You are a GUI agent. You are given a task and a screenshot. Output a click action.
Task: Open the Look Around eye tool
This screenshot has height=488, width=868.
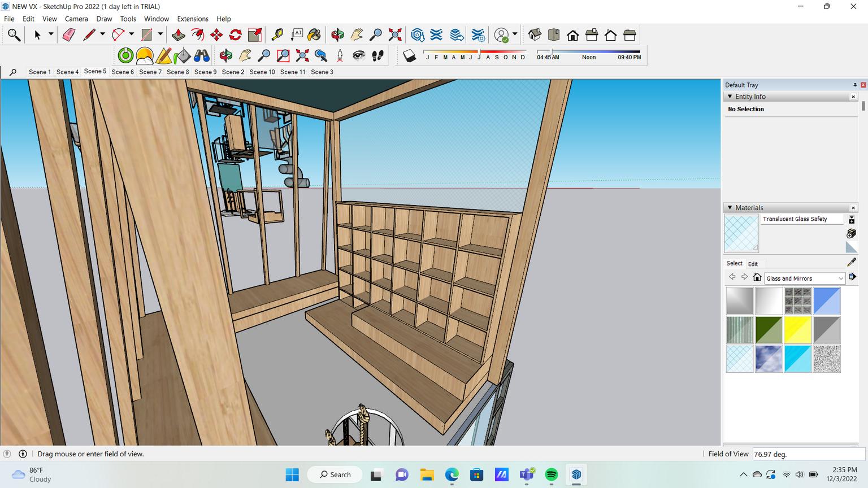[x=359, y=55]
